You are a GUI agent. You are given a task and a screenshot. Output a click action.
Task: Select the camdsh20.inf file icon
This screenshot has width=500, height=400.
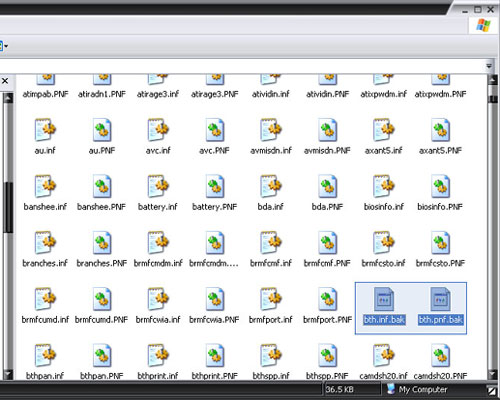pos(384,356)
